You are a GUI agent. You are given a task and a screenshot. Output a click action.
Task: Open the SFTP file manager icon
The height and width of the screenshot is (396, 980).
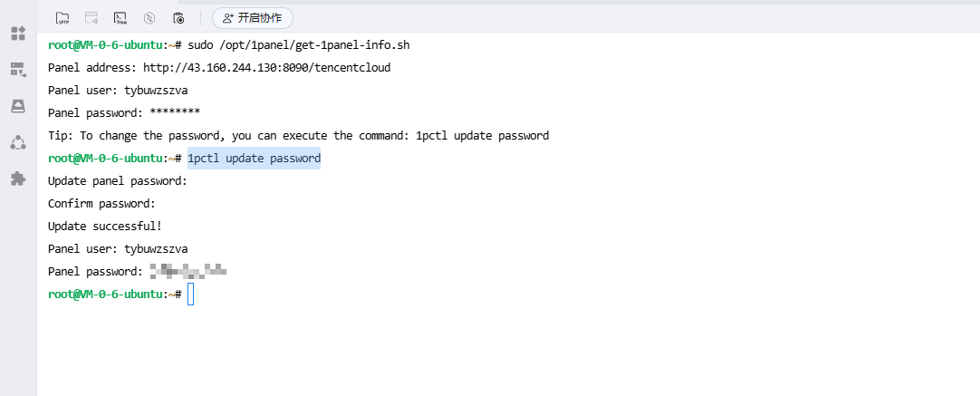[62, 18]
